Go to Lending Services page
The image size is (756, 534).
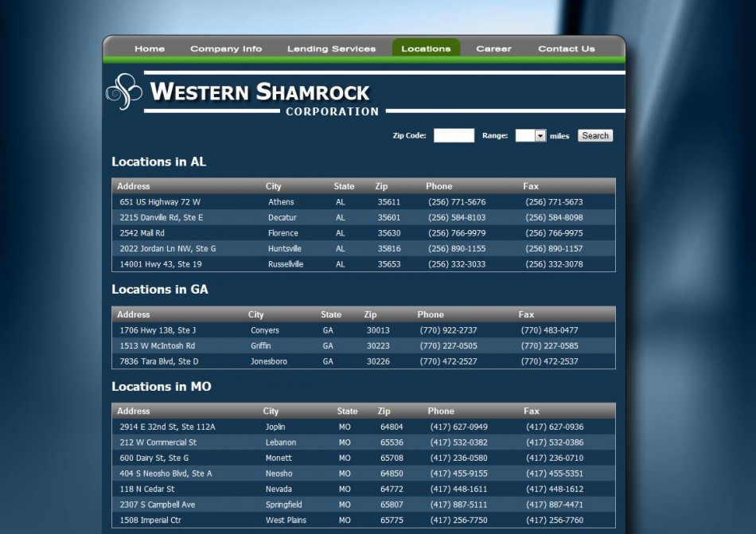[x=331, y=49]
